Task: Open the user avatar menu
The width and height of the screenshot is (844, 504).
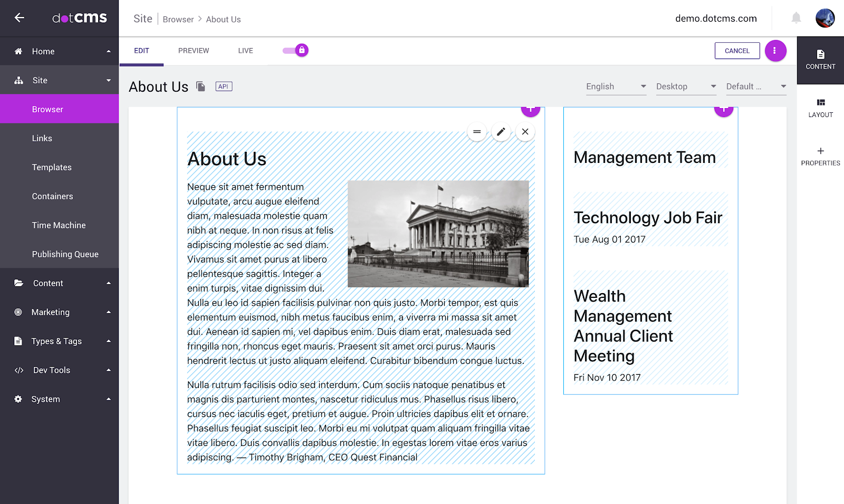Action: click(825, 18)
